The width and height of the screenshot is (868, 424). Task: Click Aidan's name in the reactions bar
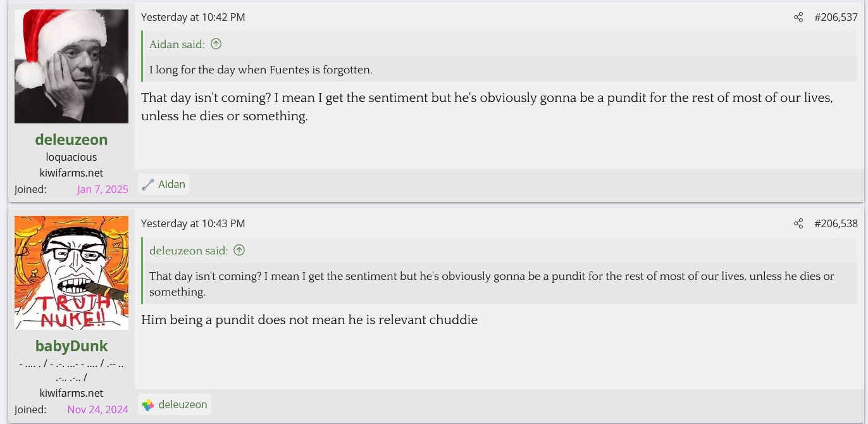pos(172,185)
